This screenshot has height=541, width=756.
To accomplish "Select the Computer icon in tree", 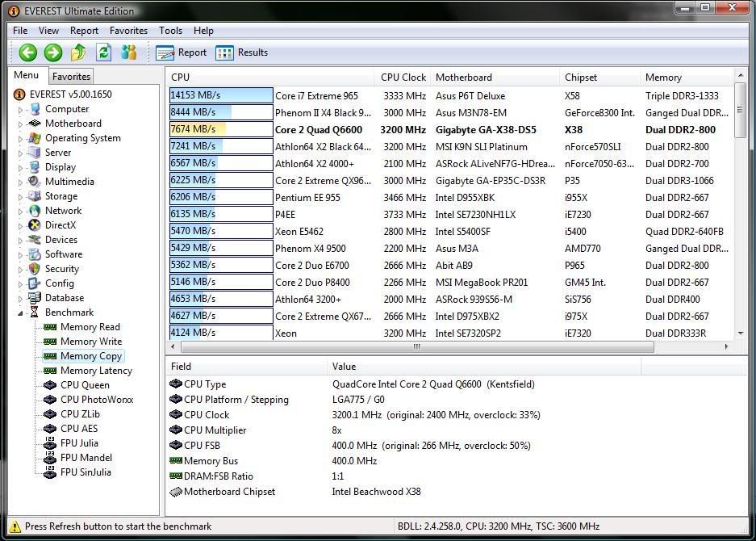I will [x=35, y=109].
